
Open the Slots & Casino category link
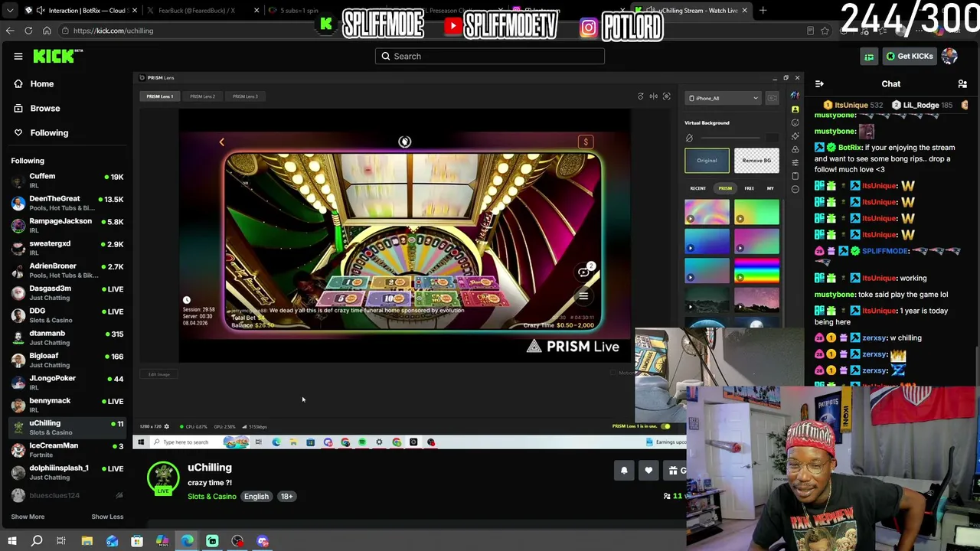[x=212, y=497]
